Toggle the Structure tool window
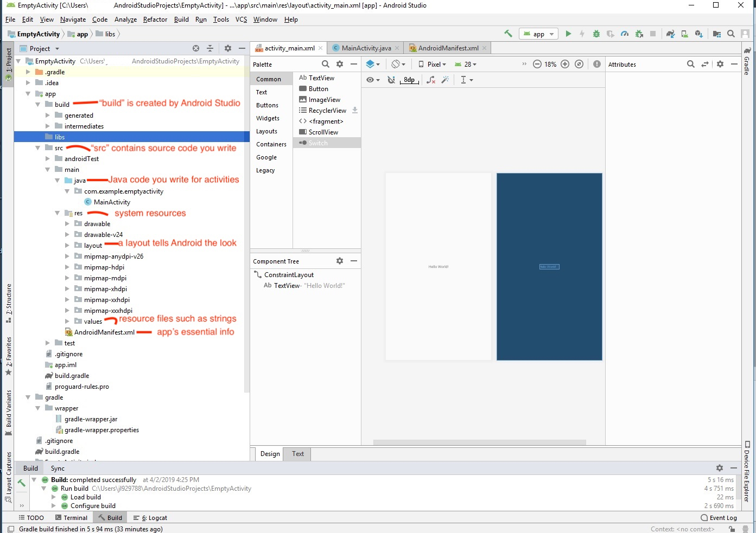Image resolution: width=756 pixels, height=533 pixels. tap(9, 304)
